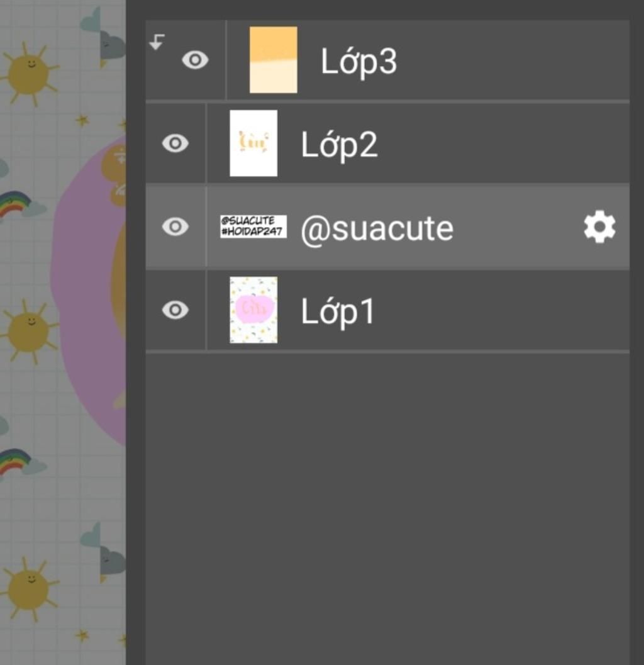
Task: Hide the Lớp3 layer
Action: [x=195, y=60]
